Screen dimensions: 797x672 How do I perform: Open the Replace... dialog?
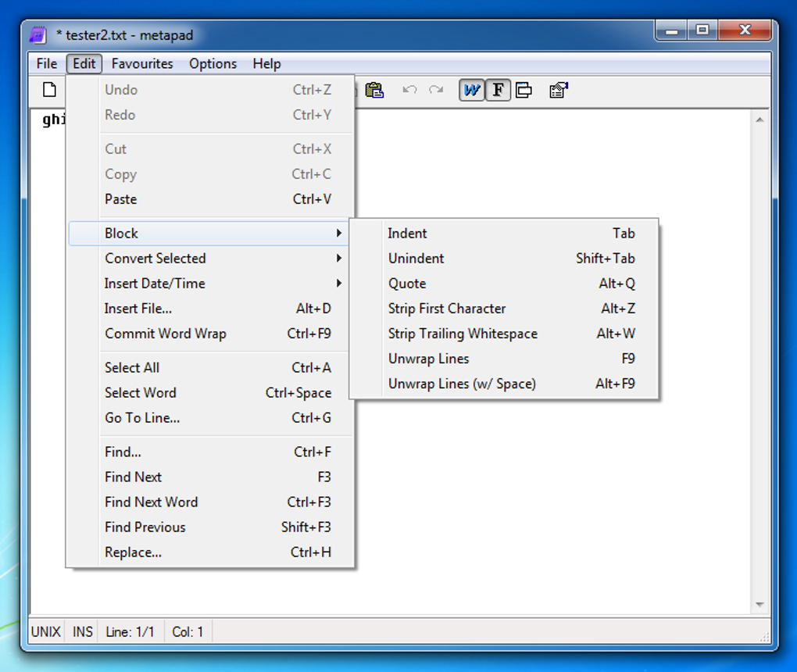tap(210, 552)
